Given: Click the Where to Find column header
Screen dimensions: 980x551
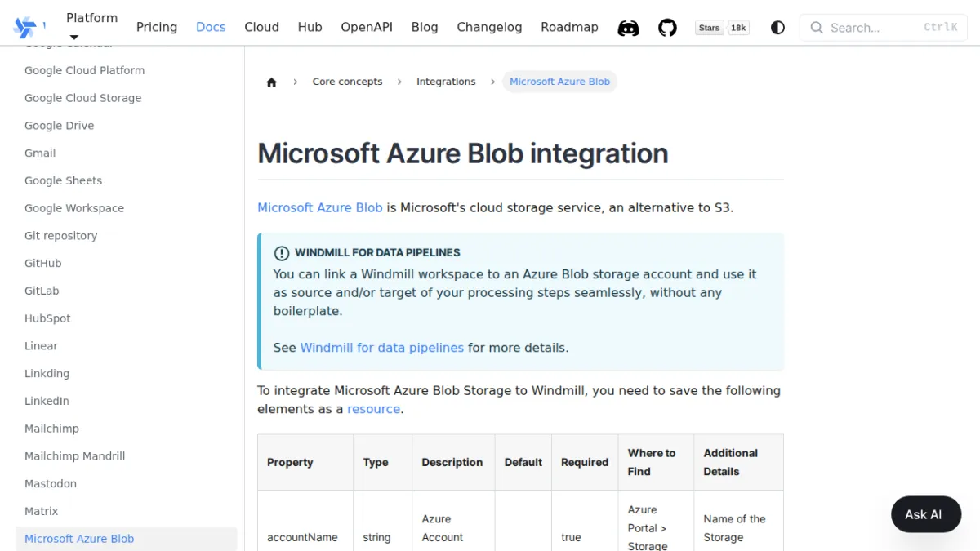Looking at the screenshot, I should click(x=656, y=462).
